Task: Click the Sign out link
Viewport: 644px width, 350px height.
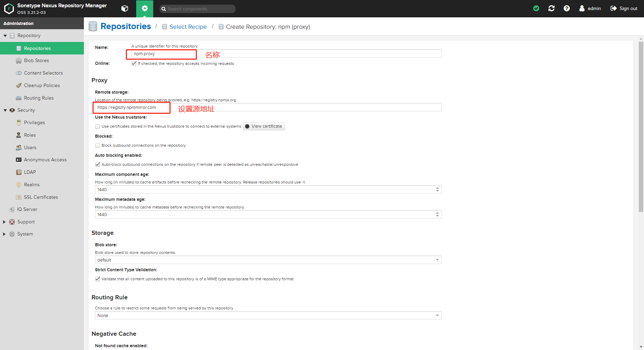Action: (x=628, y=8)
